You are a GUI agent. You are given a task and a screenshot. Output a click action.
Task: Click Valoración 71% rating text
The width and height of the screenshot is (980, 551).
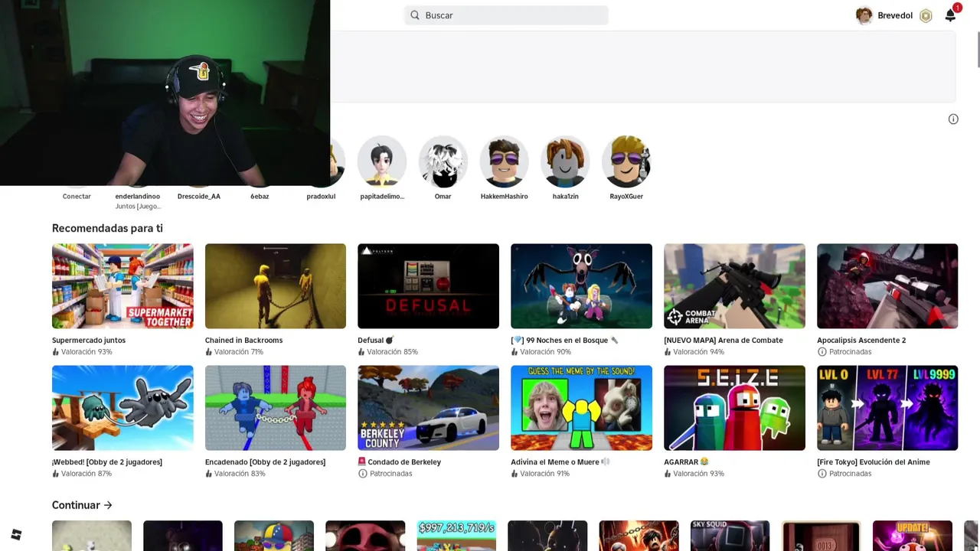pos(240,351)
